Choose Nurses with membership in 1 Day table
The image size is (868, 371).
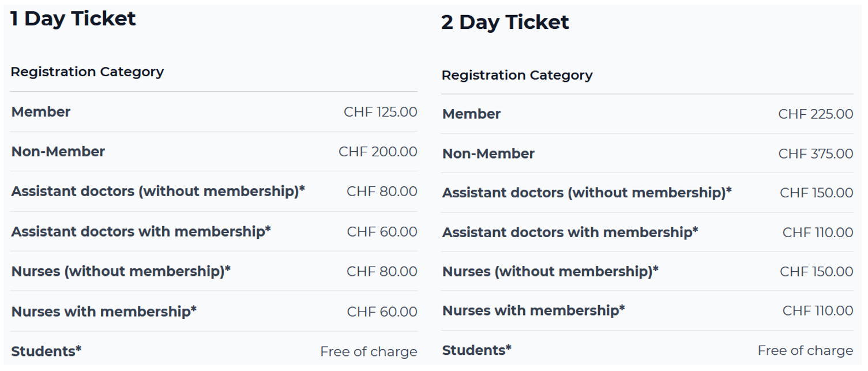click(104, 312)
